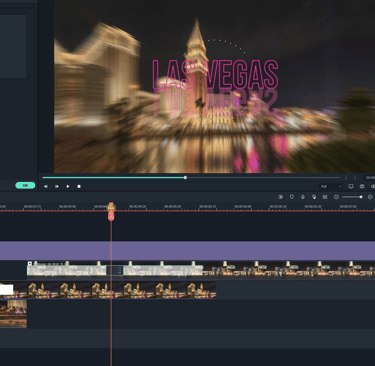Viewport: 375px width, 366px height.
Task: Step back one frame in preview
Action: [46, 186]
